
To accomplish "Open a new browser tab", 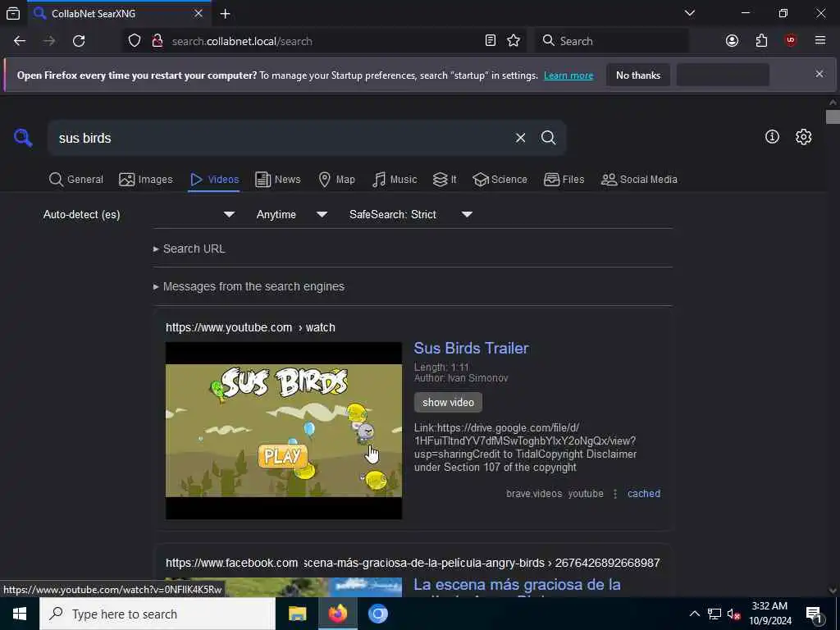I will (x=225, y=13).
